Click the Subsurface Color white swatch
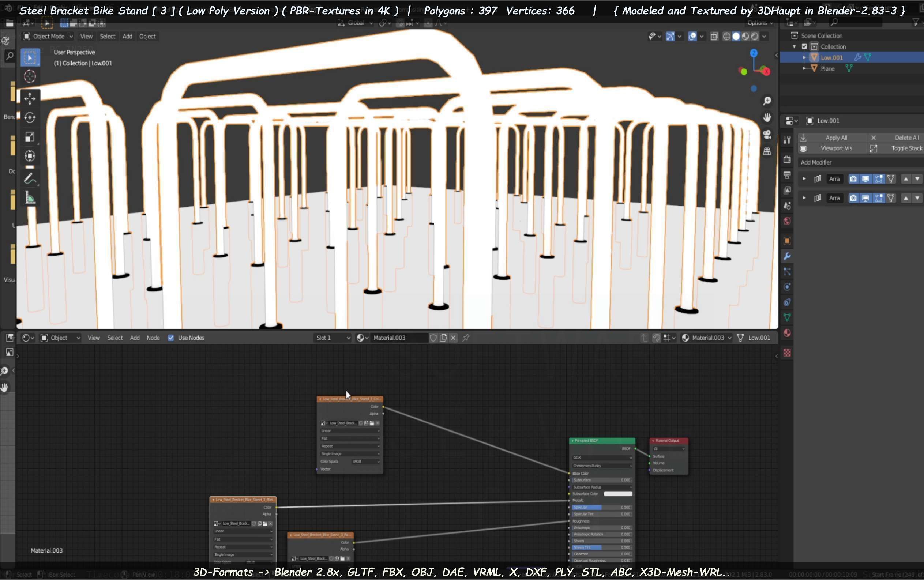The width and height of the screenshot is (924, 580). tap(618, 494)
